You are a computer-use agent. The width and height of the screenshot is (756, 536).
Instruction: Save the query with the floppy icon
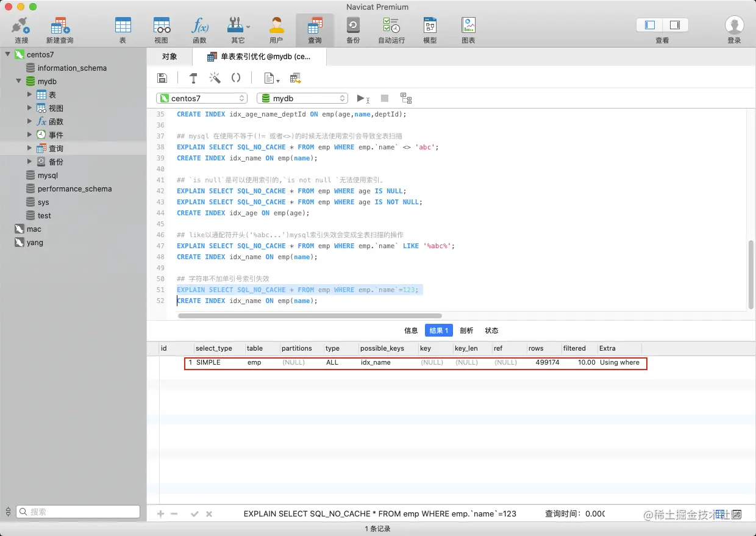point(162,78)
